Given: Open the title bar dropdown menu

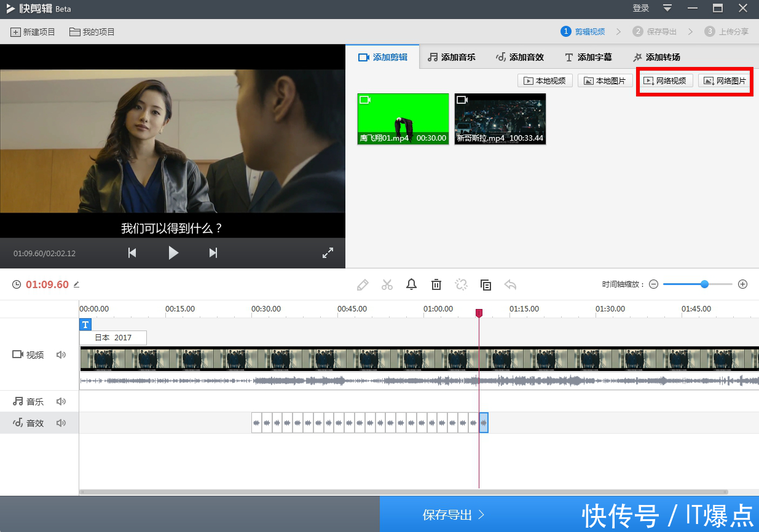Looking at the screenshot, I should pyautogui.click(x=667, y=8).
